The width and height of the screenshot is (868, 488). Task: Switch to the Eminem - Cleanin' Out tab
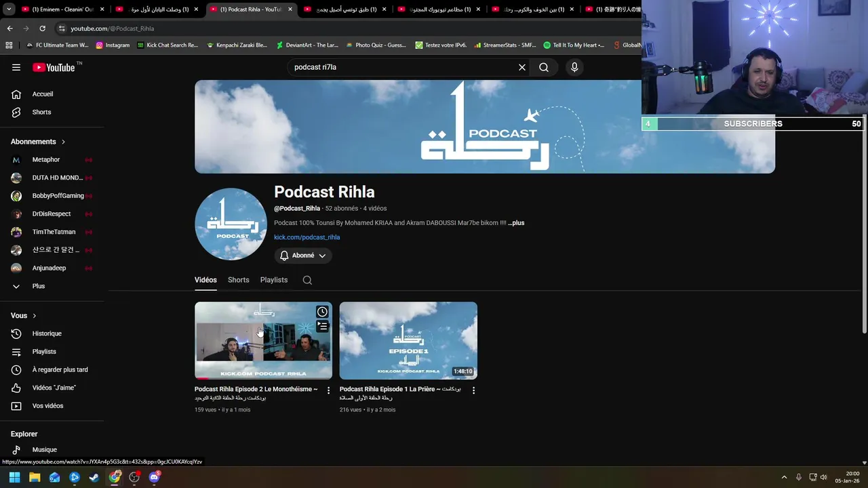(x=58, y=9)
